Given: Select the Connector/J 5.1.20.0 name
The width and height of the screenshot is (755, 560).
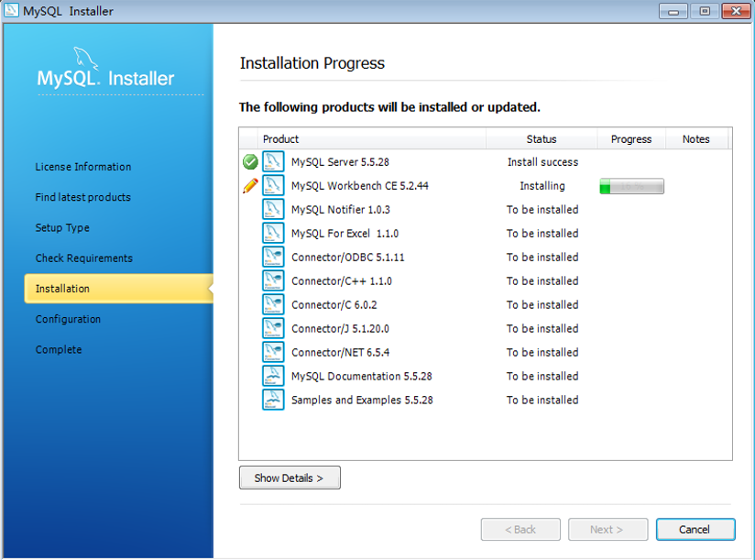Looking at the screenshot, I should pyautogui.click(x=340, y=328).
